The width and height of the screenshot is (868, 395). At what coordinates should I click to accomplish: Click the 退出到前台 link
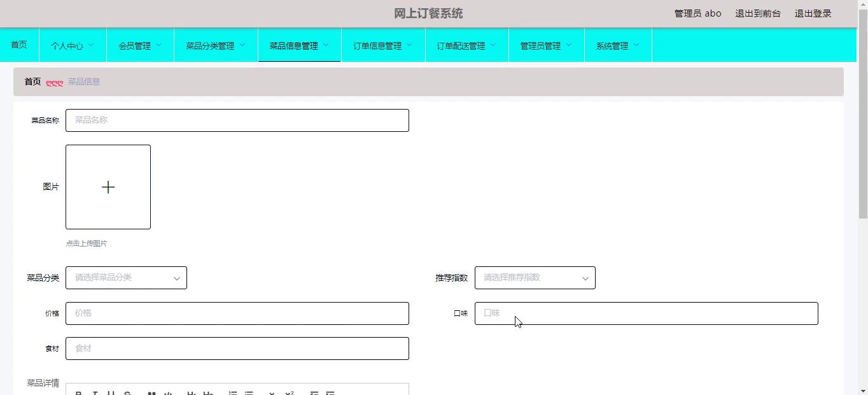coord(757,13)
